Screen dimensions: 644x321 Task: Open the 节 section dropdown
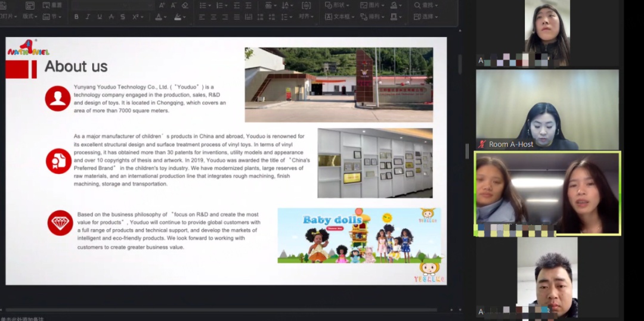(52, 17)
